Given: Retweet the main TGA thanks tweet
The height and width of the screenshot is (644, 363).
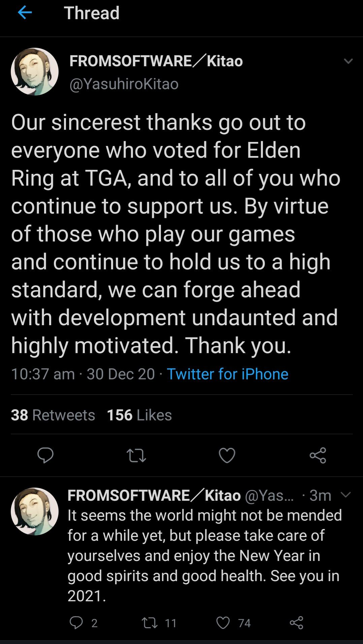Looking at the screenshot, I should pos(136,455).
